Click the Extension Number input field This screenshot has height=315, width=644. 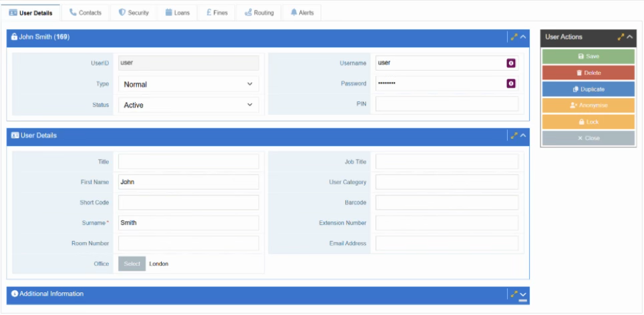tap(447, 223)
